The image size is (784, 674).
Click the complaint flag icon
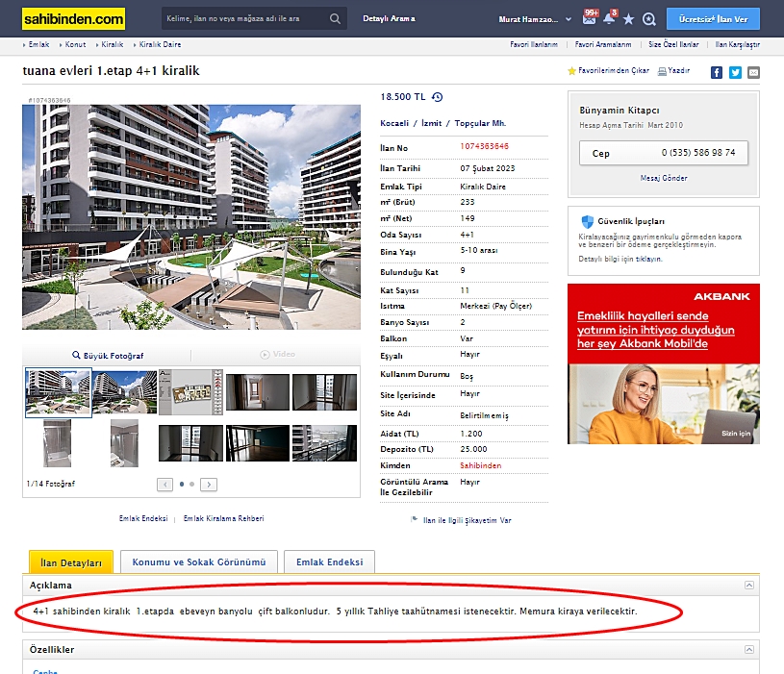(414, 519)
